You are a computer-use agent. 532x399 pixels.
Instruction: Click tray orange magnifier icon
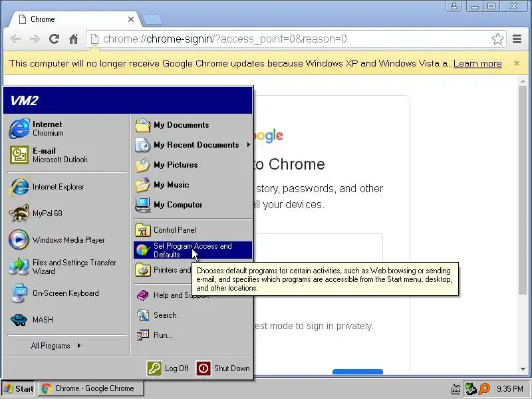click(484, 389)
